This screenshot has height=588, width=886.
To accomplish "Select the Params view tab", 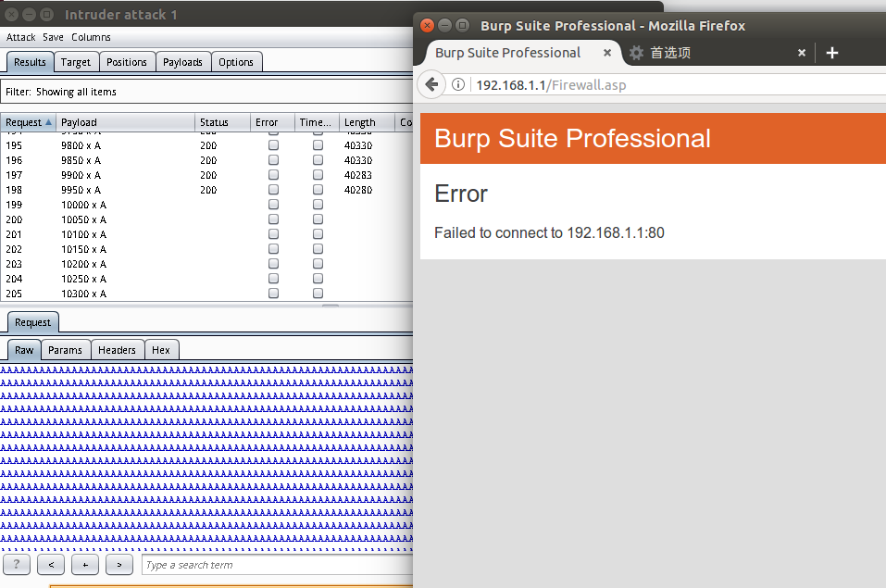I will (65, 350).
